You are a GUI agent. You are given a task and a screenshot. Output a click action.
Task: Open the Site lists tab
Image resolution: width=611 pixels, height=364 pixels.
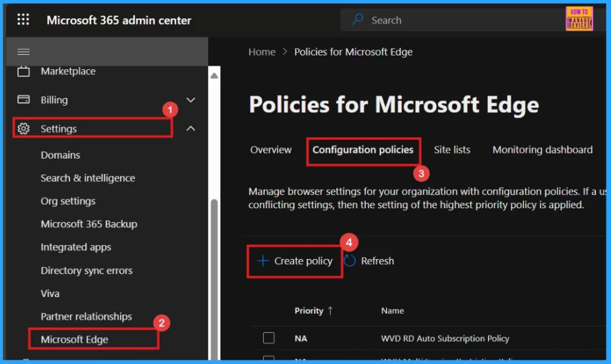coord(452,150)
